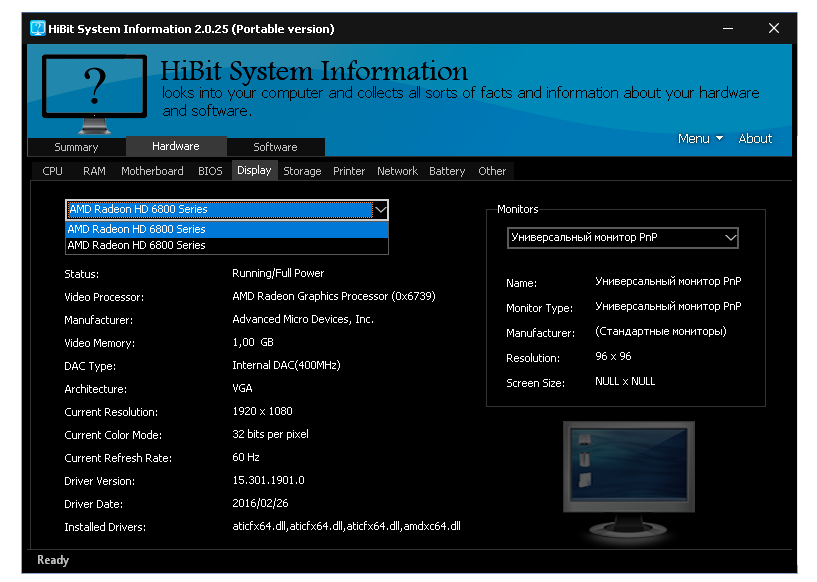Open the Summary tab
Viewport: 817px width, 582px height.
click(76, 147)
